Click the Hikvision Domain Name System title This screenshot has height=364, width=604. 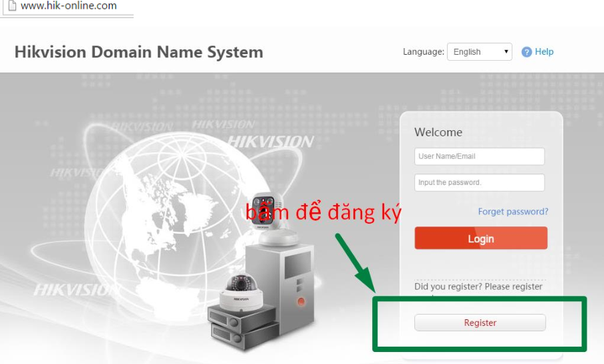[x=139, y=52]
